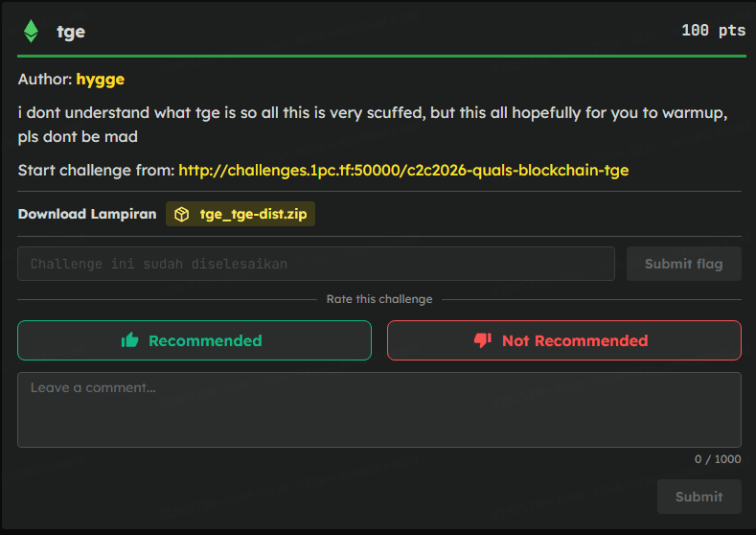
Task: Click into the Leave a comment box
Action: (x=378, y=409)
